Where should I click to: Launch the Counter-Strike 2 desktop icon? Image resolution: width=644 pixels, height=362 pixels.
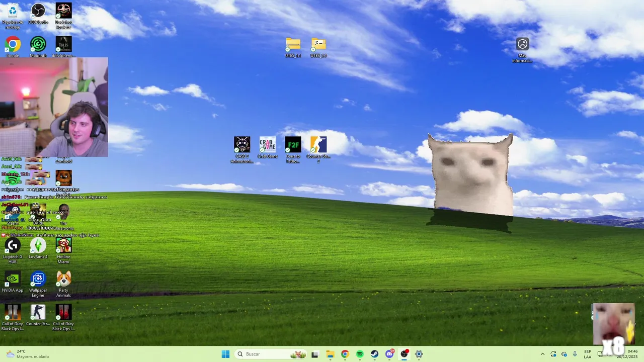tap(318, 150)
